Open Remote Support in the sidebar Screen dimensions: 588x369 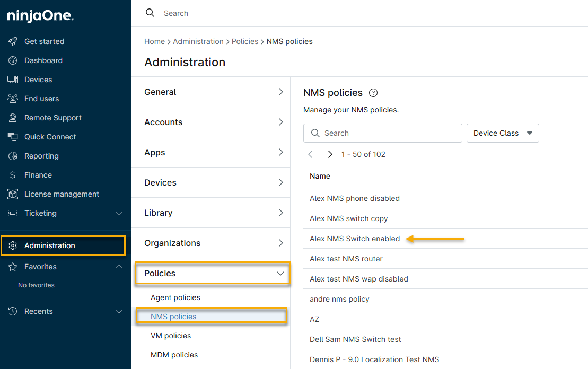[x=53, y=118]
